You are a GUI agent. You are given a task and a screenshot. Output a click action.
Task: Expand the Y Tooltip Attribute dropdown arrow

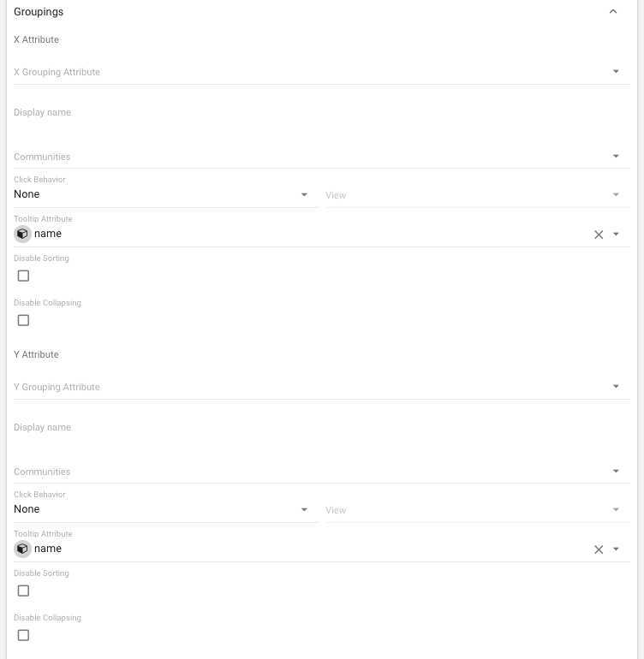616,549
